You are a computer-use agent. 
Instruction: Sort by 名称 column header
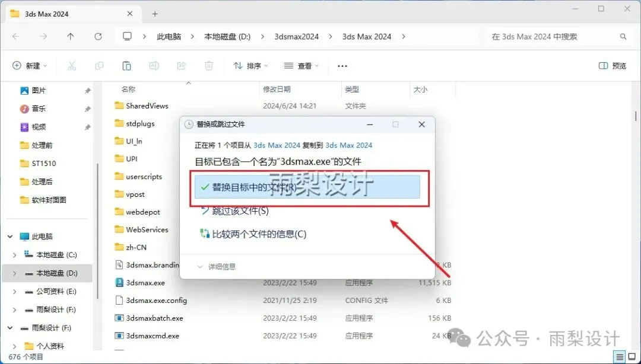[x=128, y=89]
